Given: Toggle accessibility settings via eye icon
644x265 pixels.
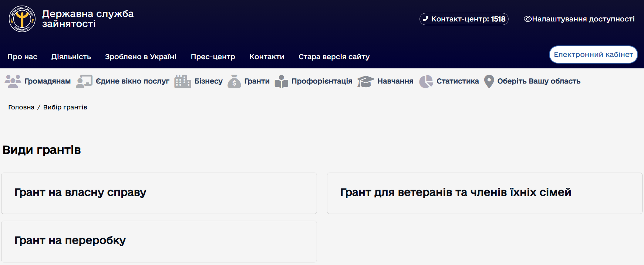Looking at the screenshot, I should click(x=527, y=19).
